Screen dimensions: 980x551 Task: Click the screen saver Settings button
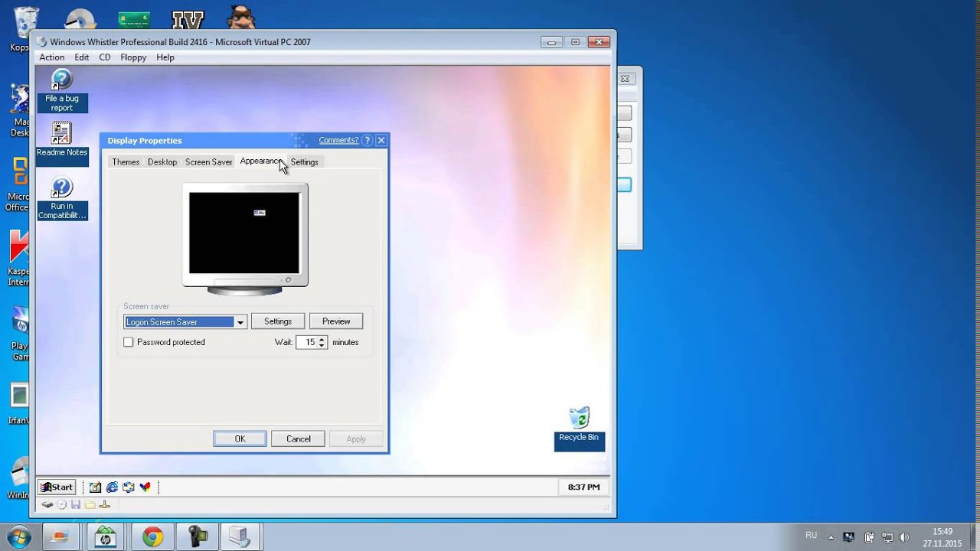[278, 321]
